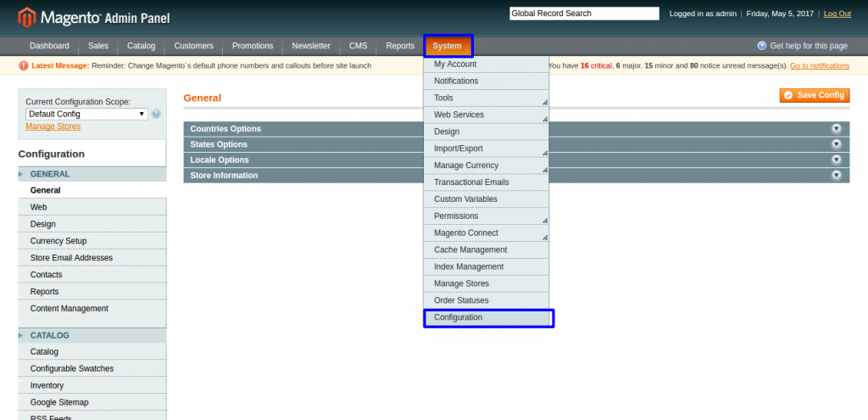Open the Web Services submenu
This screenshot has width=868, height=420.
(x=487, y=115)
